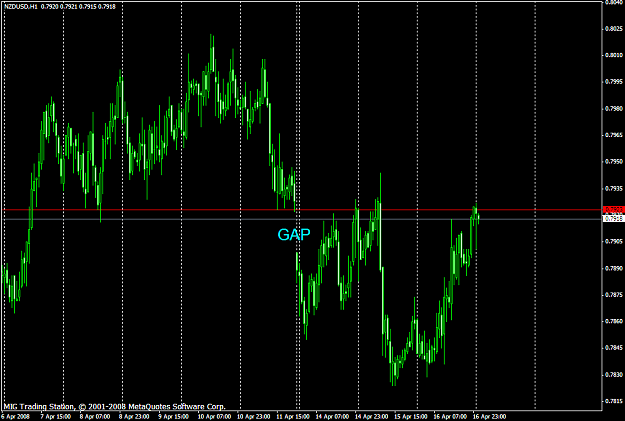The width and height of the screenshot is (625, 421).
Task: Click the 15 Apr 15:00 time label
Action: [x=411, y=417]
